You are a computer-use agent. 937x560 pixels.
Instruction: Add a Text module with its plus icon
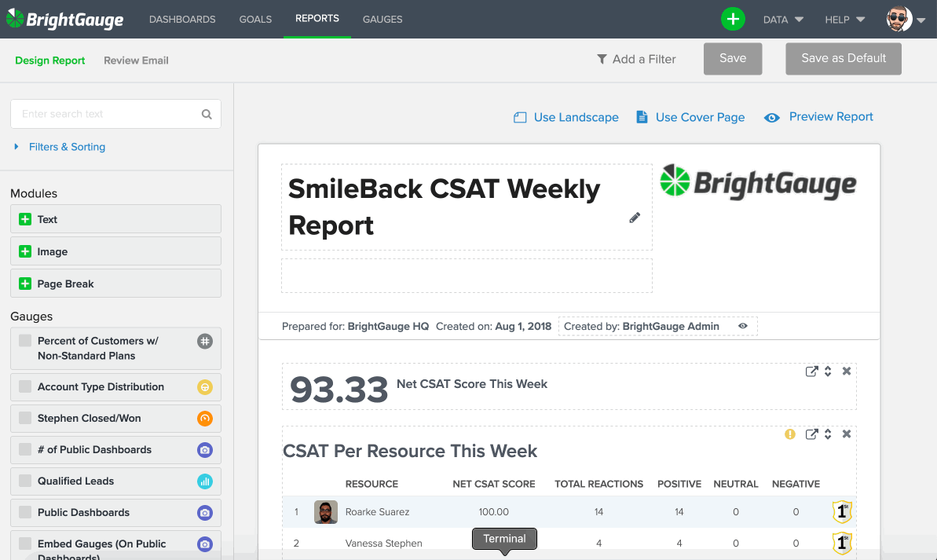[25, 219]
